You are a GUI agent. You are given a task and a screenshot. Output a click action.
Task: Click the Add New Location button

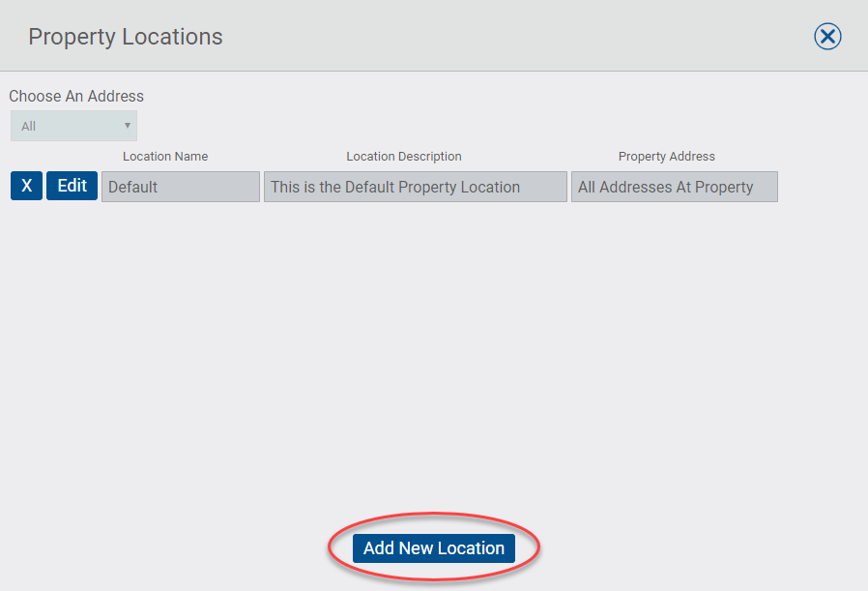pyautogui.click(x=434, y=548)
